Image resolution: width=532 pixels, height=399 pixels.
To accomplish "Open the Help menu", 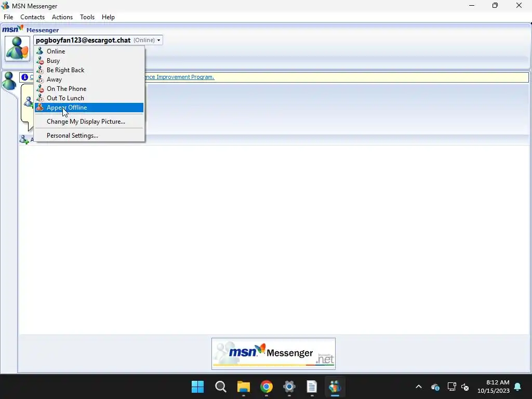I will pyautogui.click(x=108, y=17).
